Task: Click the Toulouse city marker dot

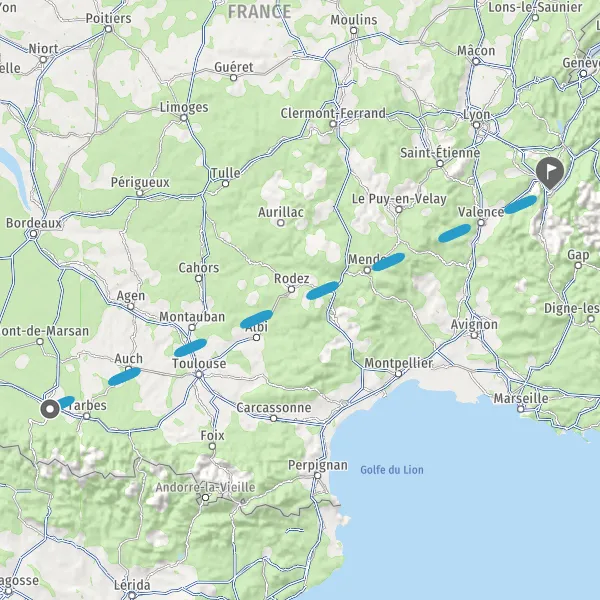Action: (x=199, y=374)
